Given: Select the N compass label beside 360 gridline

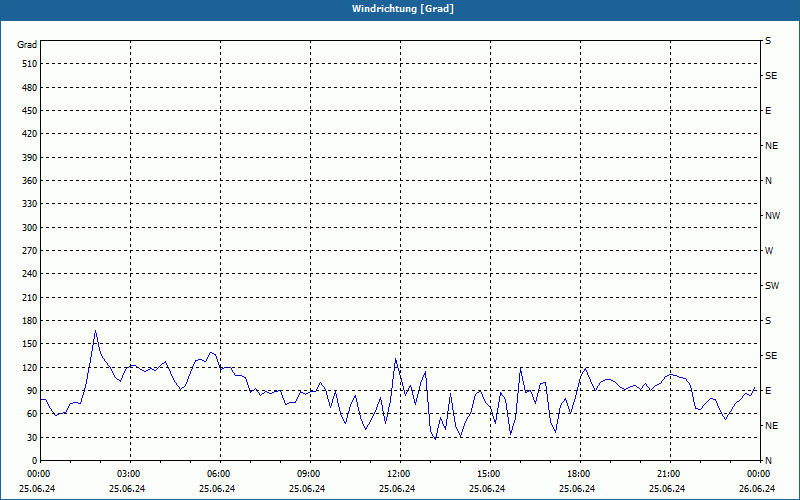Looking at the screenshot, I should (x=769, y=181).
